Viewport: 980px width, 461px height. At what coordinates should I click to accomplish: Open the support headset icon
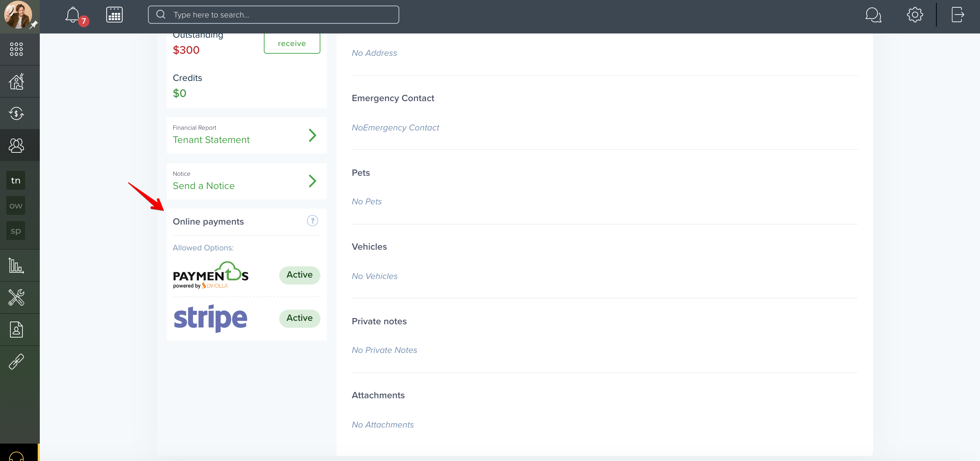tap(16, 455)
